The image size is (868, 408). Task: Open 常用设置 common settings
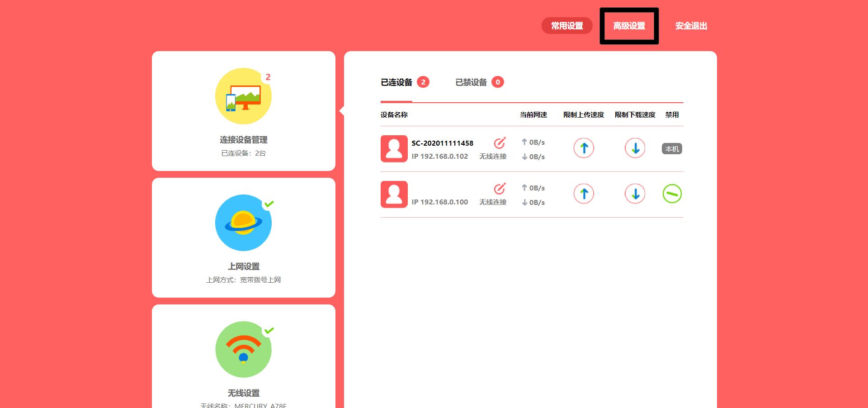tap(567, 26)
